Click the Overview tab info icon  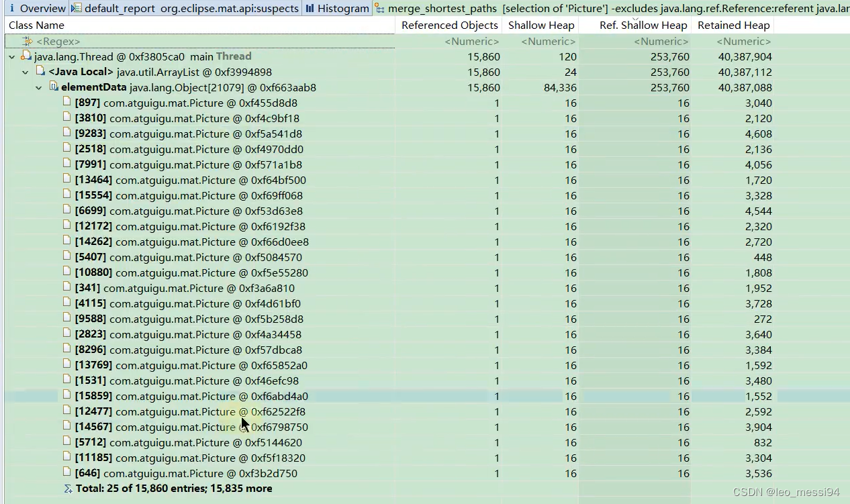point(12,9)
